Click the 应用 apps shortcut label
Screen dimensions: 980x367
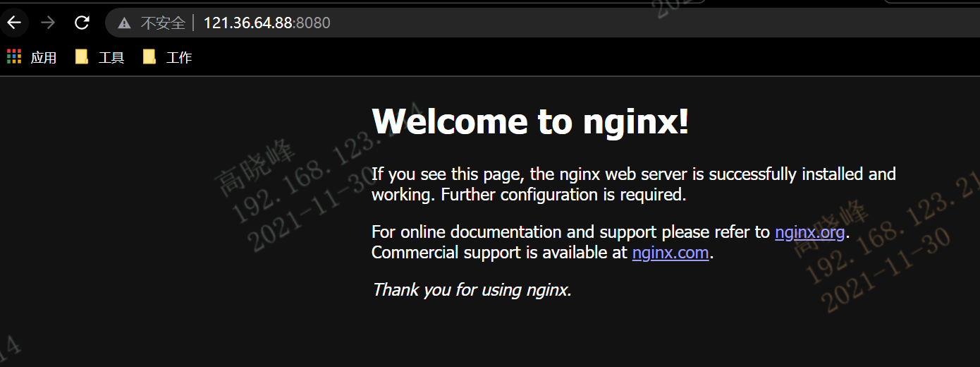44,58
